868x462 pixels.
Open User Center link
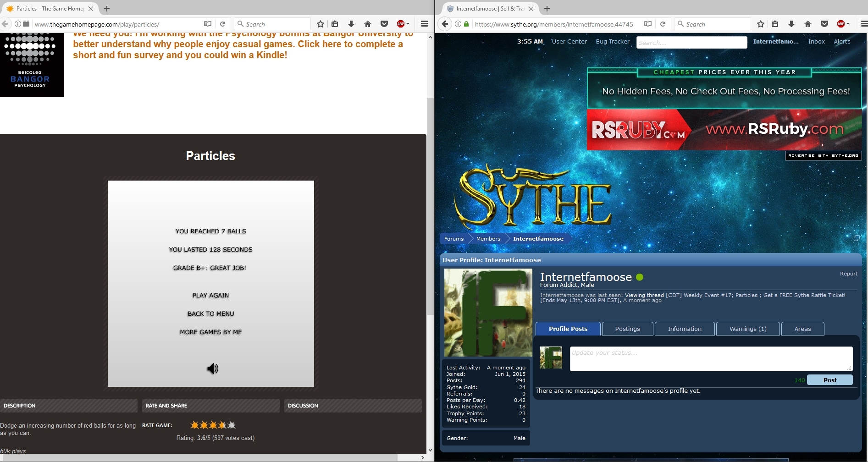pos(569,41)
